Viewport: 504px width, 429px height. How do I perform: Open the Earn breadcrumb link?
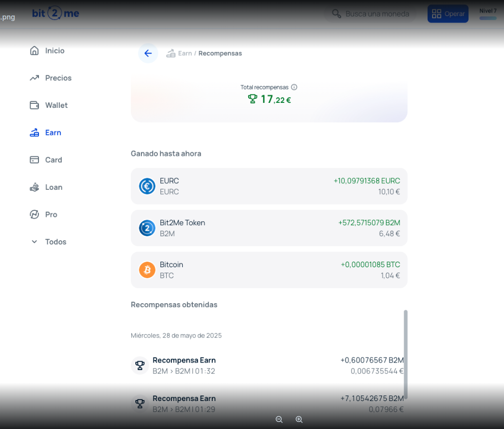click(x=185, y=53)
